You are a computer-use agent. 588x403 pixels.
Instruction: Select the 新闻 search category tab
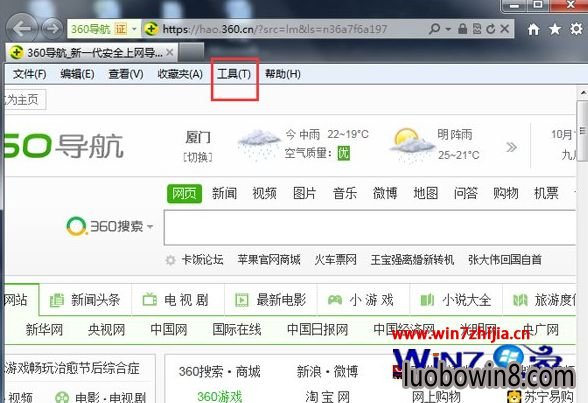(x=224, y=193)
